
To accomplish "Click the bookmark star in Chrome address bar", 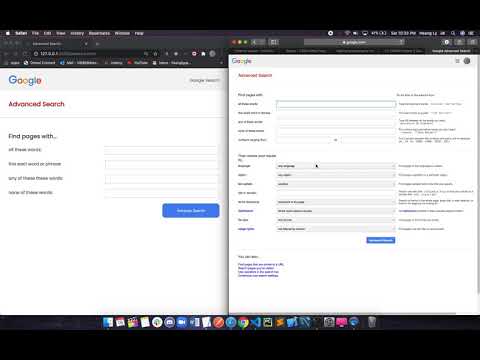I will click(155, 54).
